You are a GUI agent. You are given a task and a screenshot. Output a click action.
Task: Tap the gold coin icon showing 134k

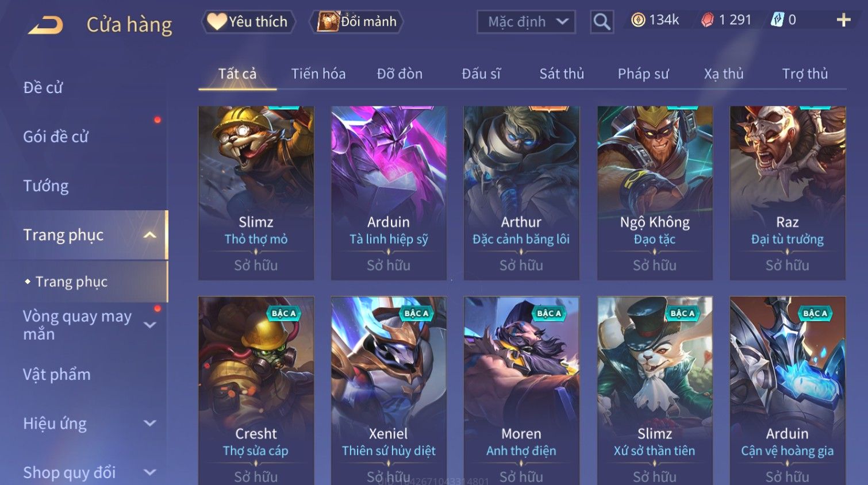pos(638,20)
